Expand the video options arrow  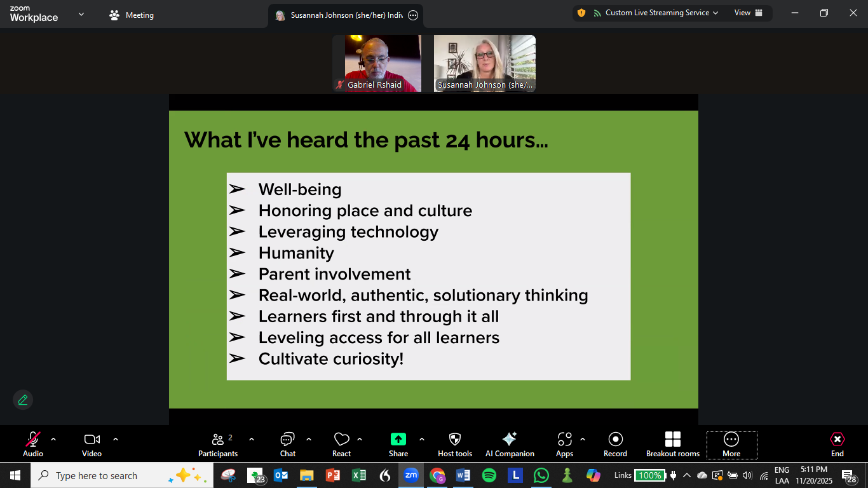tap(116, 439)
